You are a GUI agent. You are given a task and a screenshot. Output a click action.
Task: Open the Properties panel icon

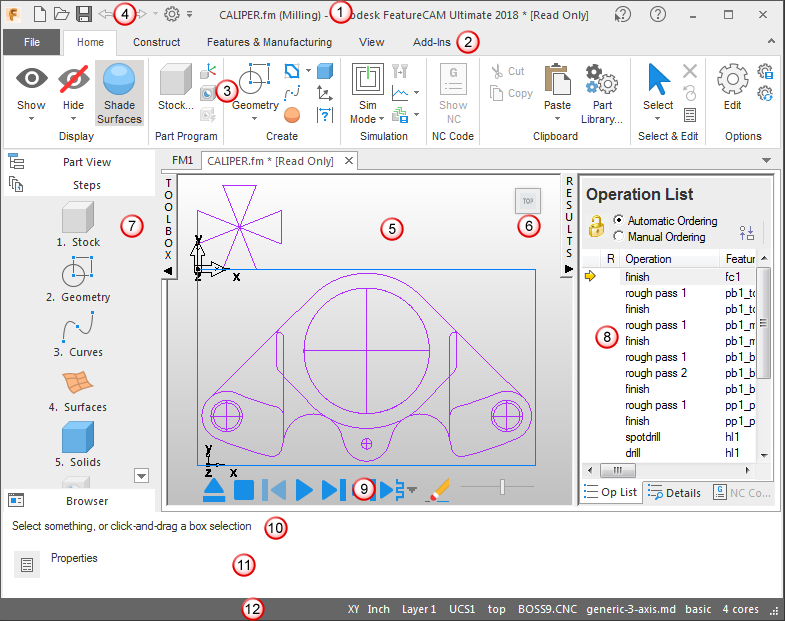pyautogui.click(x=27, y=565)
